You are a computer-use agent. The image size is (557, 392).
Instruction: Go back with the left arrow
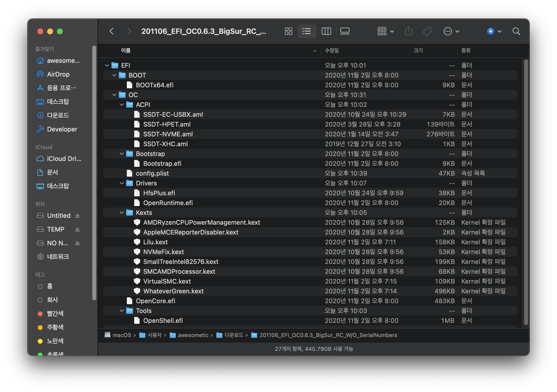pyautogui.click(x=112, y=31)
